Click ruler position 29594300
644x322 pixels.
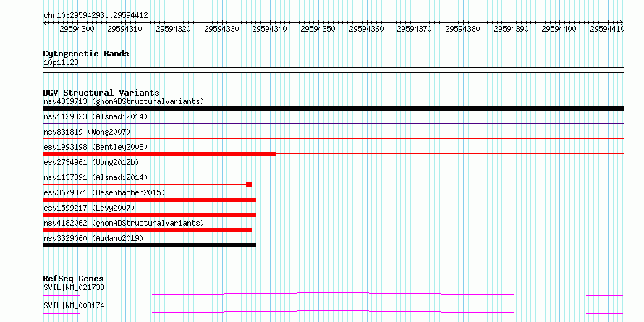(x=77, y=29)
